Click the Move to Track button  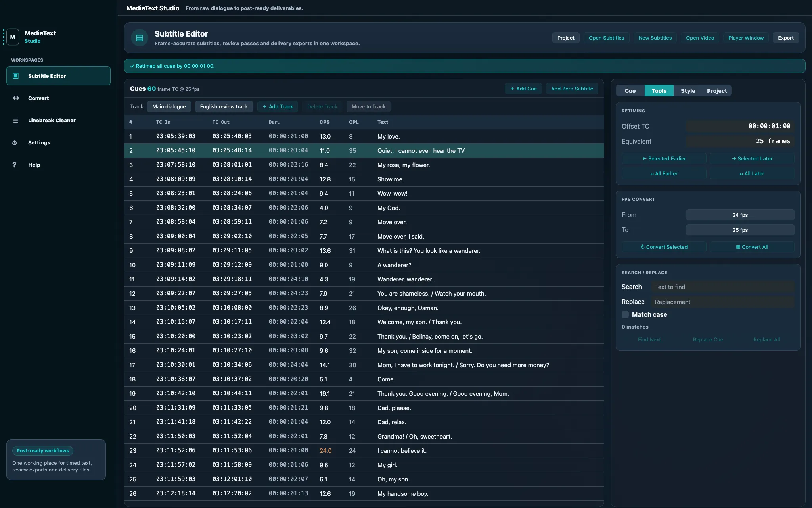[368, 106]
